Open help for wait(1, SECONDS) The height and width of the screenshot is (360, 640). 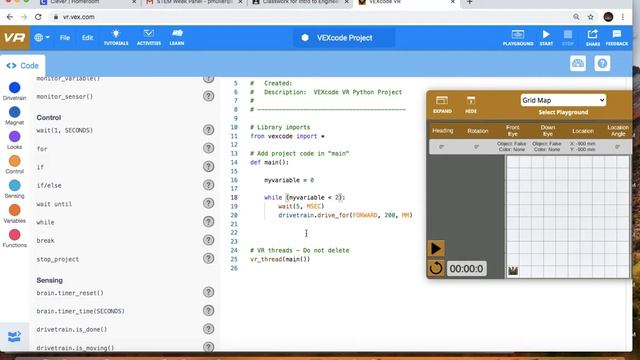209,130
